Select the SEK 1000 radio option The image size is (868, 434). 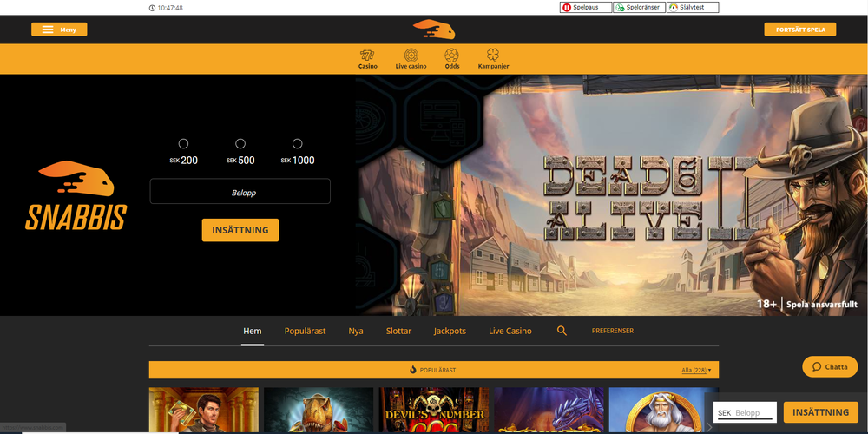point(297,144)
